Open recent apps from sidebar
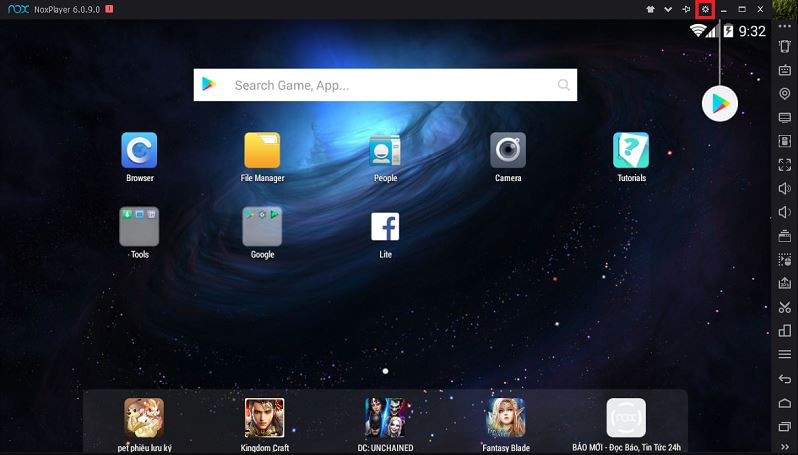The height and width of the screenshot is (455, 798). [x=785, y=426]
